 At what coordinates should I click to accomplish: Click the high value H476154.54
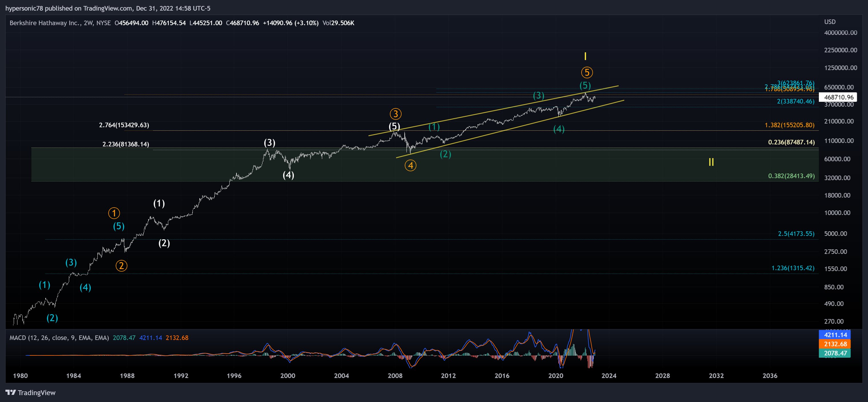169,23
